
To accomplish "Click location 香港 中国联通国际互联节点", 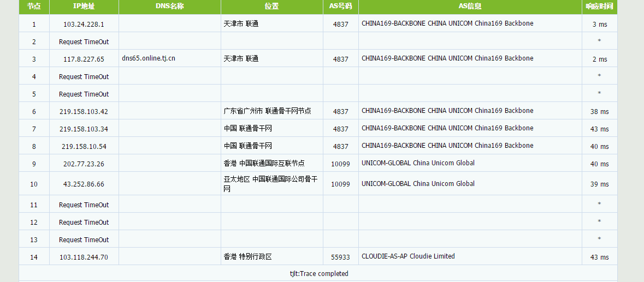I will coord(264,163).
